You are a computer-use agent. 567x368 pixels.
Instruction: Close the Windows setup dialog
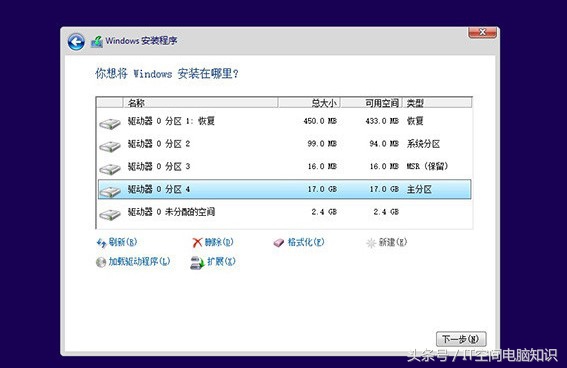pos(482,32)
